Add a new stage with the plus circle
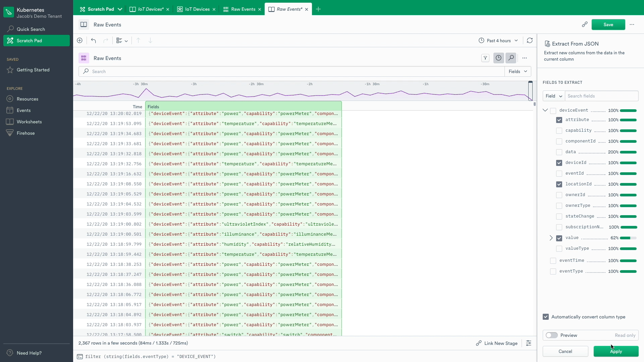This screenshot has width=644, height=362. coord(80,41)
